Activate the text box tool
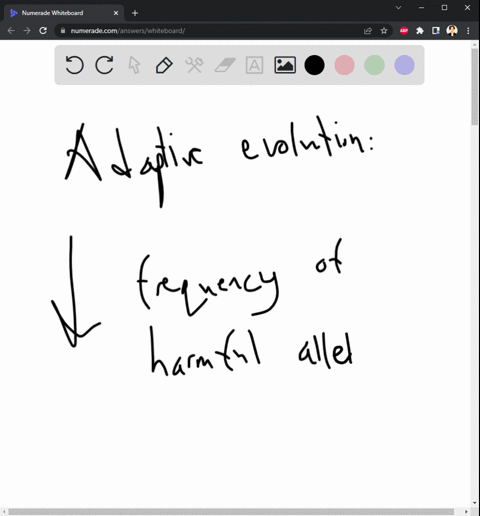 pos(254,65)
